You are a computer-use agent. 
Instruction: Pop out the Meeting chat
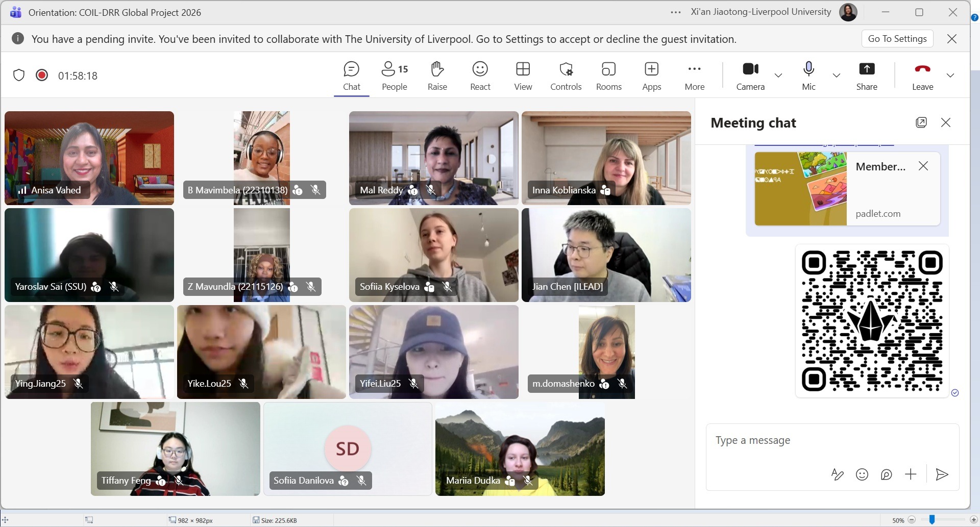921,122
